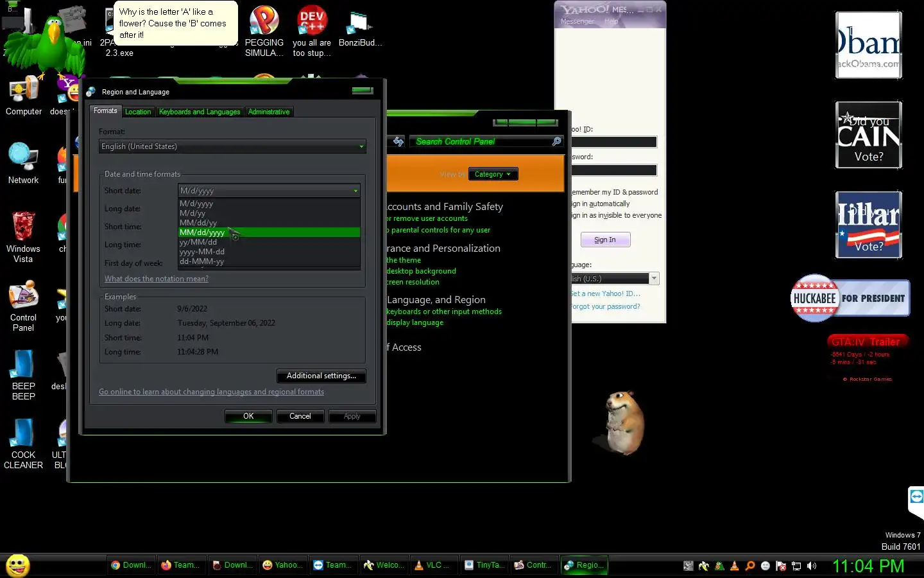
Task: Switch to the VLC taskbar item
Action: point(434,565)
